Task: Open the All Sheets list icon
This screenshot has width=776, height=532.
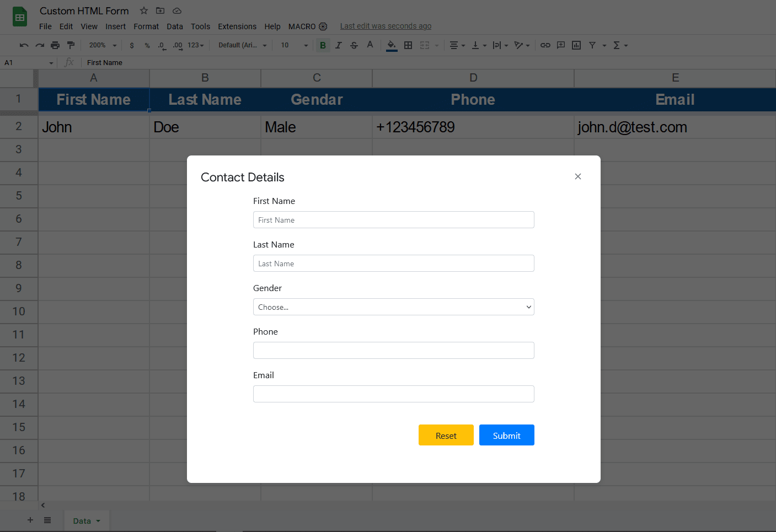Action: point(47,520)
